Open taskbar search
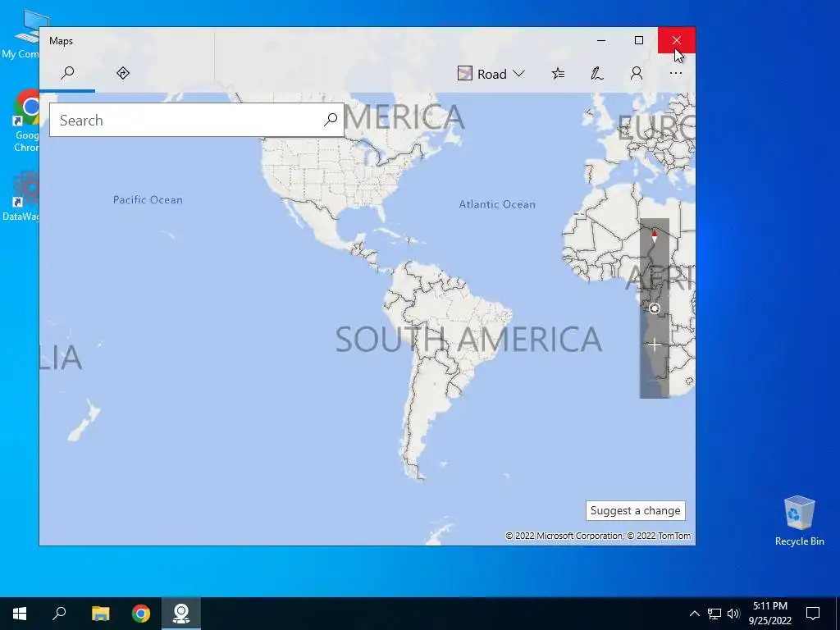The width and height of the screenshot is (840, 630). (59, 614)
